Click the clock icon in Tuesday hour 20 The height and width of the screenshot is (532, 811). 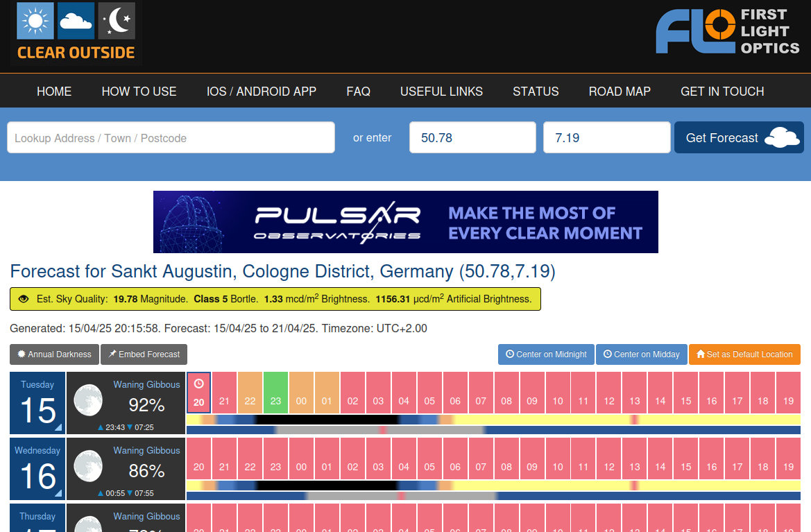point(198,384)
